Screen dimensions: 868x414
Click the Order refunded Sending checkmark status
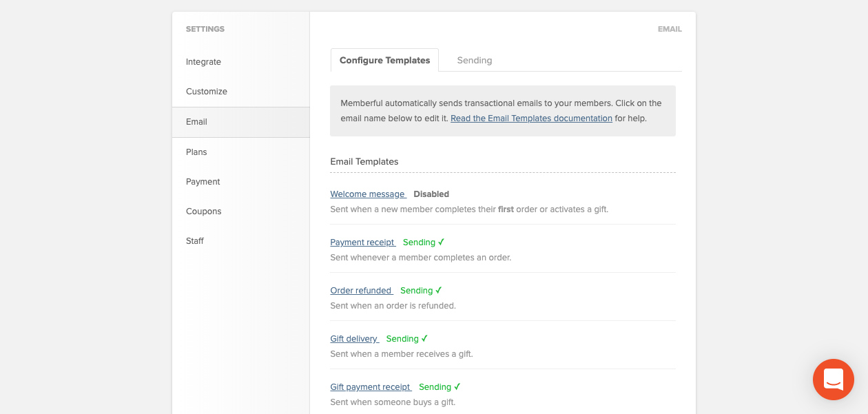(x=421, y=291)
